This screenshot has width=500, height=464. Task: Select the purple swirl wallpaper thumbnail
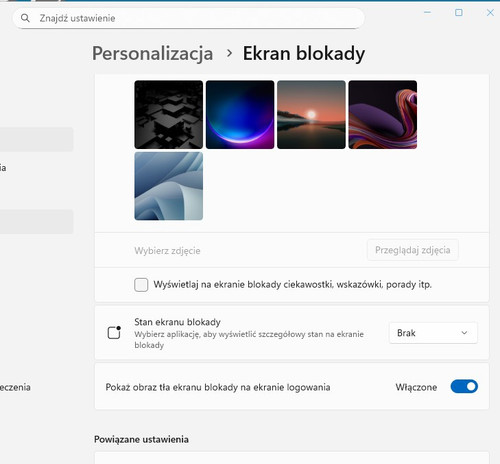click(x=383, y=114)
